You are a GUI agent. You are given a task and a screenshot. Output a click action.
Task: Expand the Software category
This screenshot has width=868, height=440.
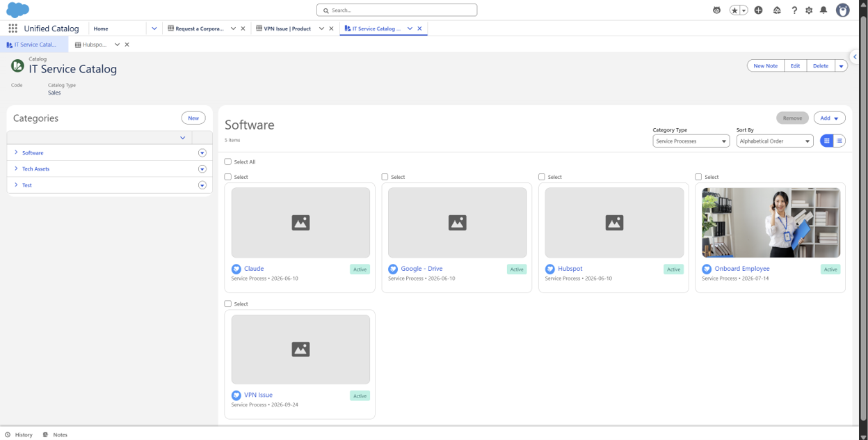tap(16, 152)
